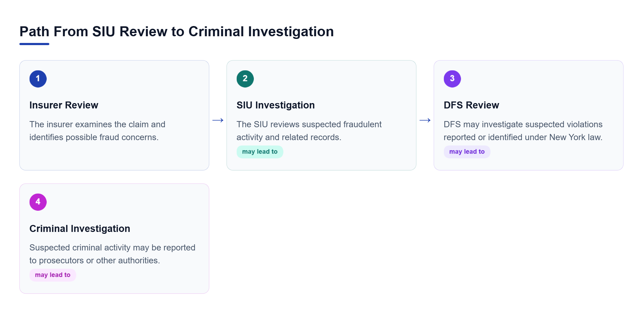Viewport: 644px width, 313px height.
Task: Click the arrow between SIU Investigation and DFS Review
Action: tap(425, 120)
